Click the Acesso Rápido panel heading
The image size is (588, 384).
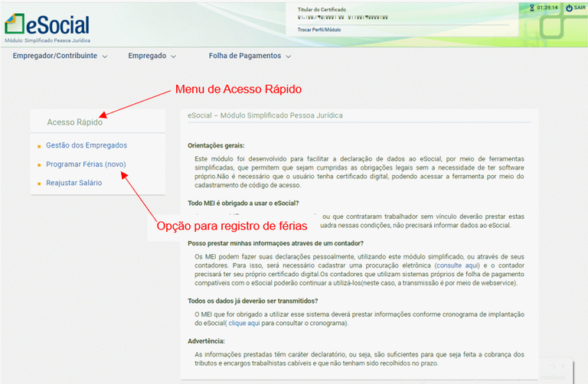[x=74, y=122]
